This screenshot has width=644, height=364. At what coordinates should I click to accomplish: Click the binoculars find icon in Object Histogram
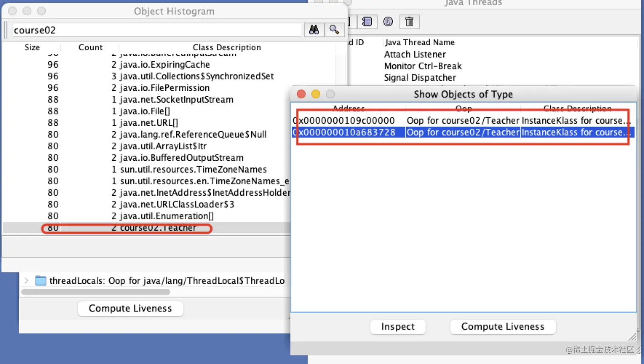pyautogui.click(x=314, y=30)
